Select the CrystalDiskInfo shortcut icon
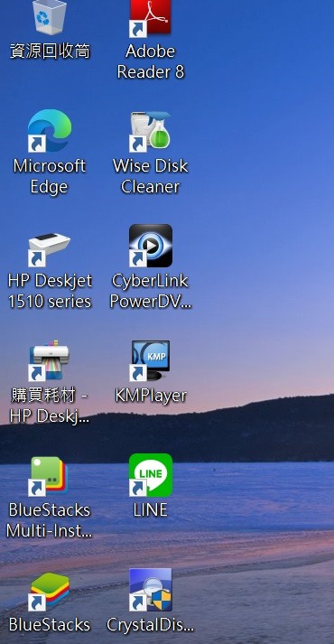Image resolution: width=334 pixels, height=644 pixels. [151, 590]
